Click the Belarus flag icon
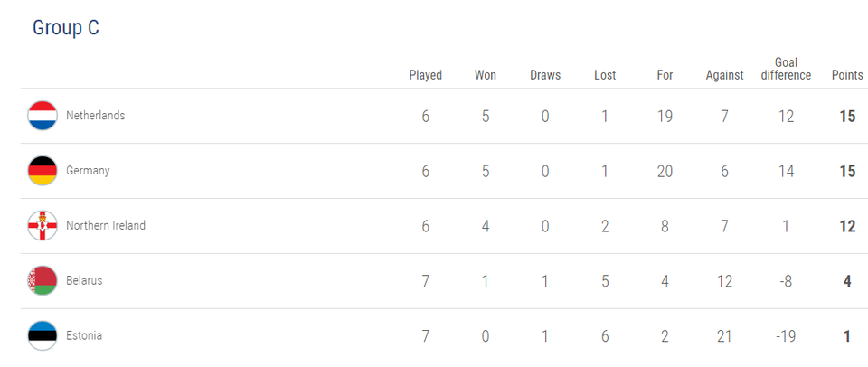Viewport: 868px width, 367px height. coord(42,280)
